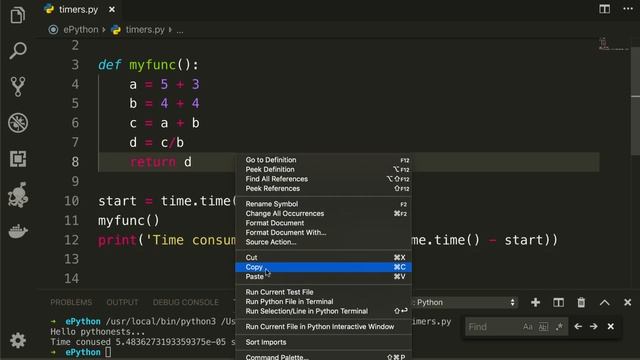Choose Cut from context menu

pos(323,258)
